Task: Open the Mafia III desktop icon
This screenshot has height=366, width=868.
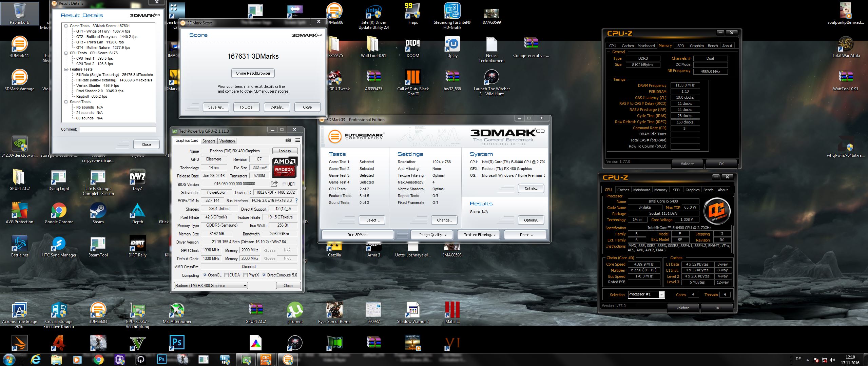Action: (x=452, y=313)
